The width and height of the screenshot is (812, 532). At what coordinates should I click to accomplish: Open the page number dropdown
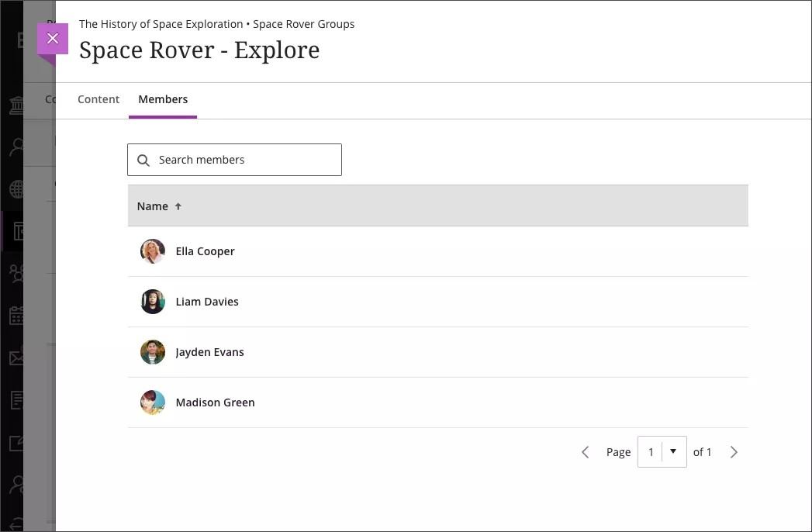click(674, 451)
